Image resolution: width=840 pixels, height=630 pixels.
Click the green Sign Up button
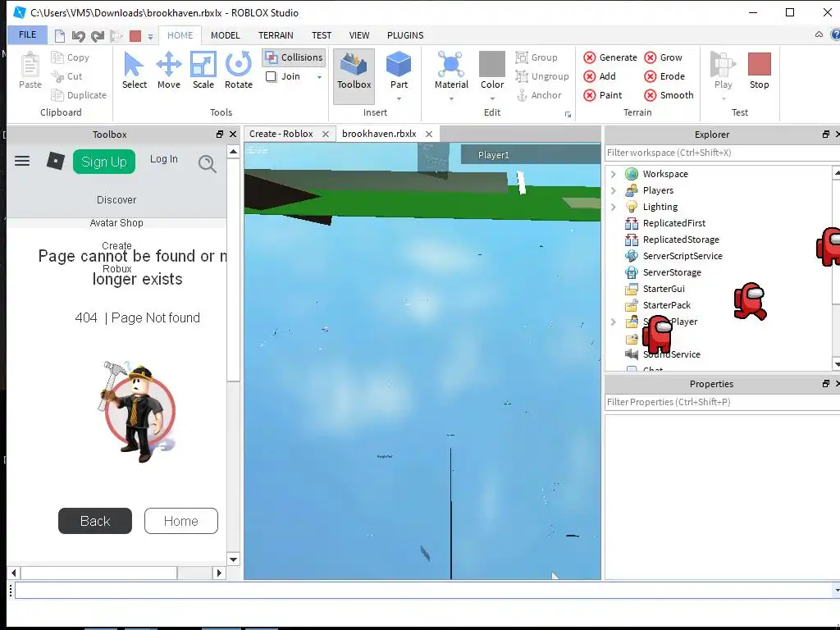coord(104,162)
